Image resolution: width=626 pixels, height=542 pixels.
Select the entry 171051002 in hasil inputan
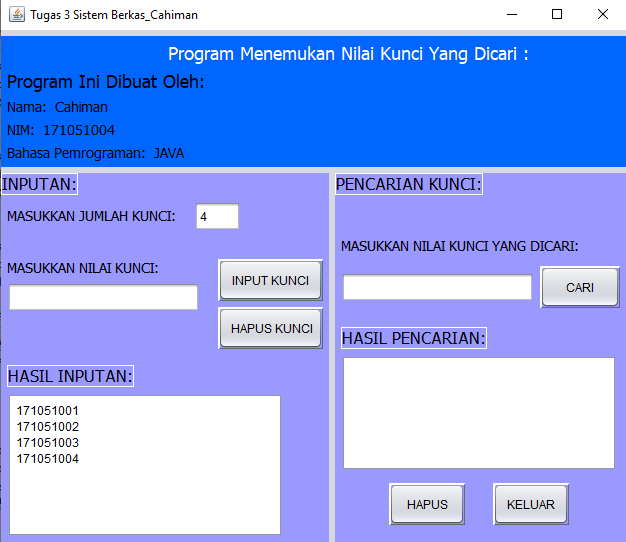[48, 427]
